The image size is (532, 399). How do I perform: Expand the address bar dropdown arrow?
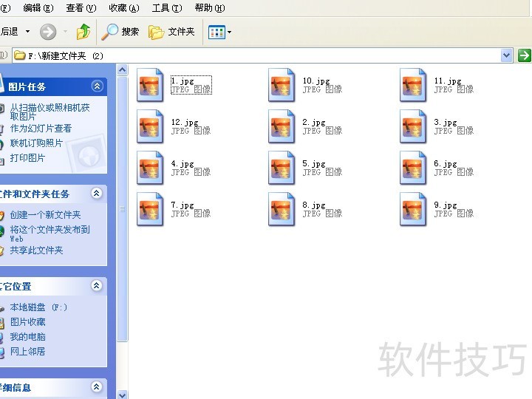pyautogui.click(x=506, y=55)
